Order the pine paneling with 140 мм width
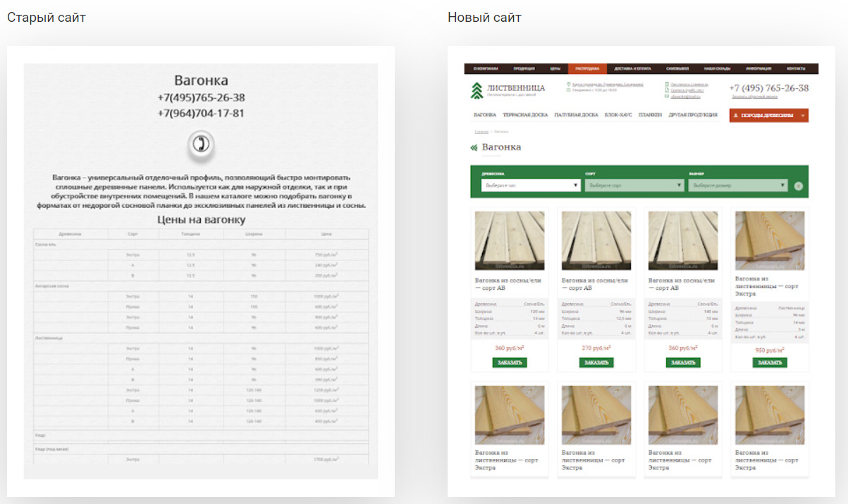This screenshot has height=504, width=848. [683, 362]
